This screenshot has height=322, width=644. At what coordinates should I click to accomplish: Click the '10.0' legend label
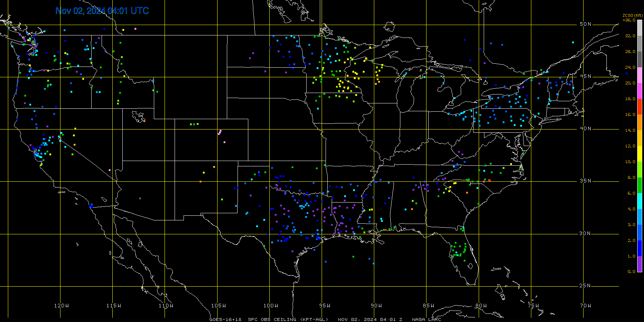(630, 162)
